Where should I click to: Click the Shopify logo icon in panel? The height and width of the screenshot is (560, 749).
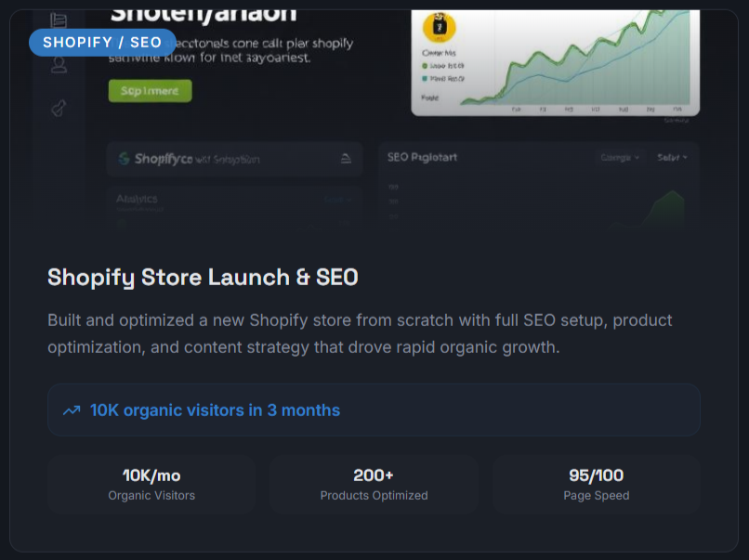pyautogui.click(x=124, y=159)
